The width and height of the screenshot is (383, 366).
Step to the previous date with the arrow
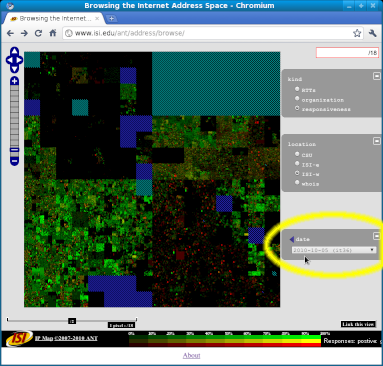point(292,239)
